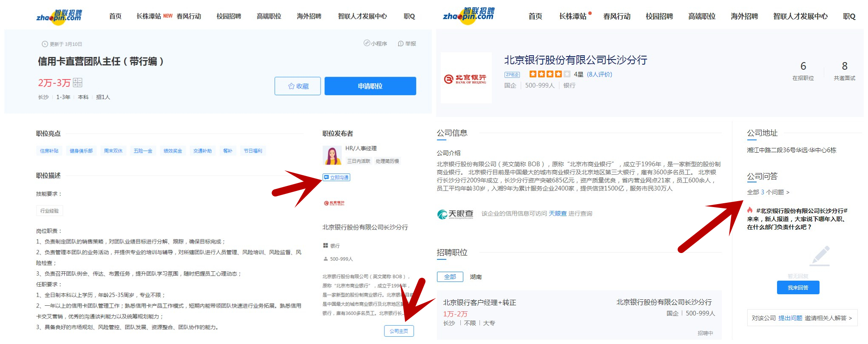Click the HR/人事经理 avatar picture
Screen dimensions: 868x344
click(332, 155)
